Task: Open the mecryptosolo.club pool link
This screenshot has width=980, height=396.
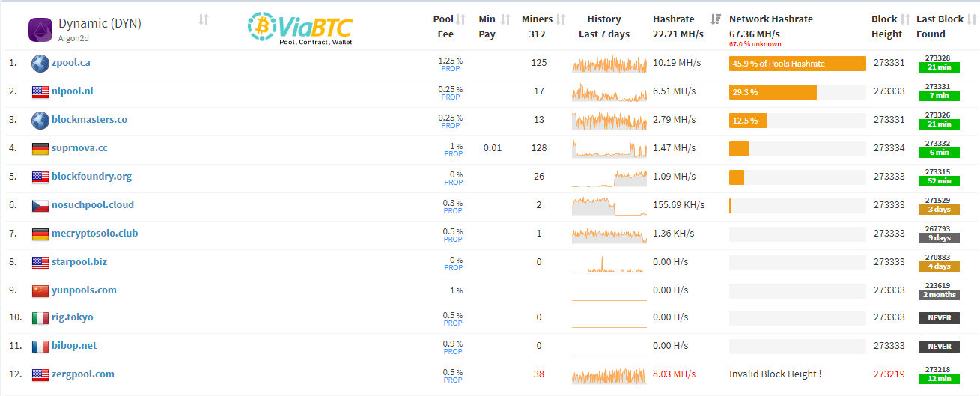Action: tap(94, 234)
